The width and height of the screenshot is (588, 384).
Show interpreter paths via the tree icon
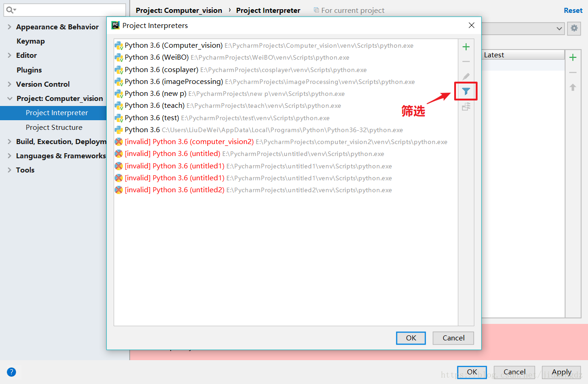click(466, 106)
